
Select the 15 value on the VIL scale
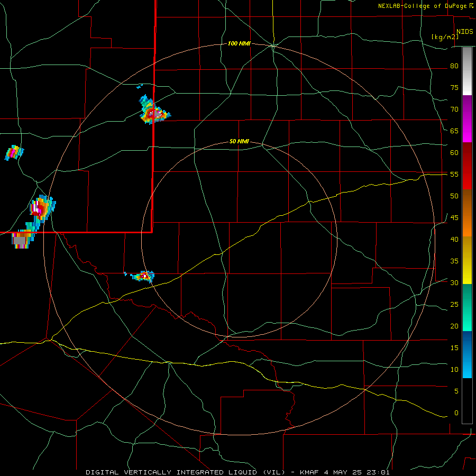pyautogui.click(x=454, y=348)
